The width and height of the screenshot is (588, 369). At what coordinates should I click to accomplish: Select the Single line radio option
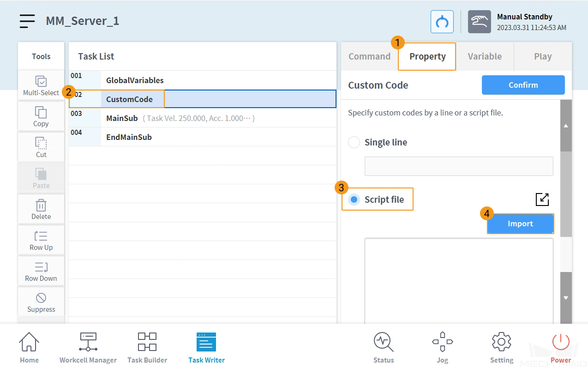[354, 142]
